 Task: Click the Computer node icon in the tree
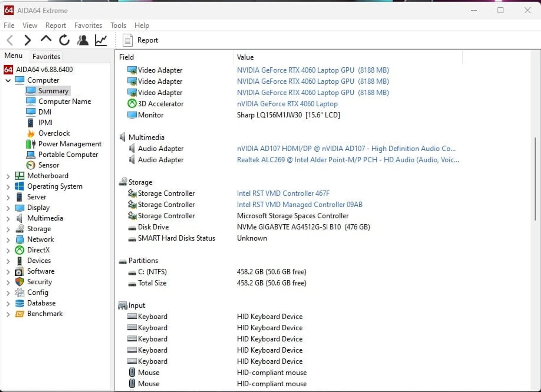[19, 80]
